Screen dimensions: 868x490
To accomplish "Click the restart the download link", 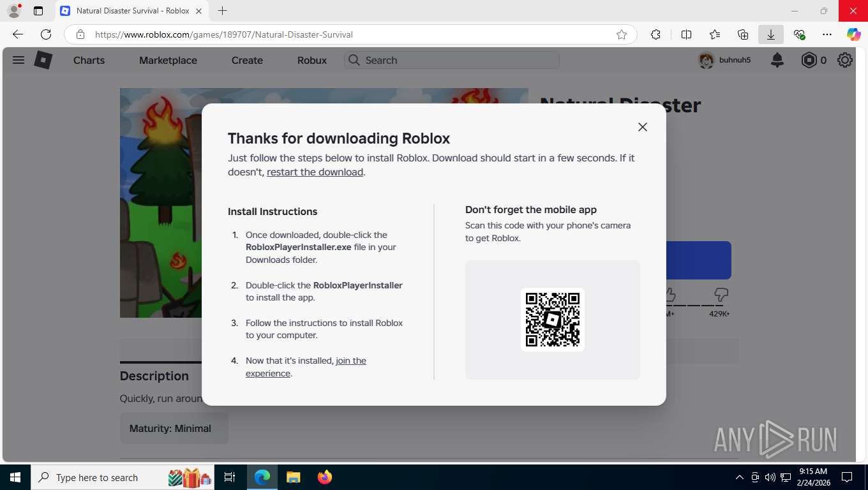I will pyautogui.click(x=315, y=172).
